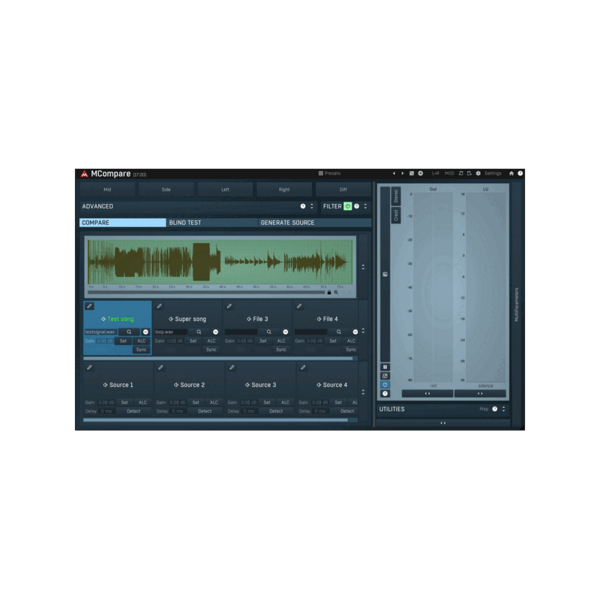Image resolution: width=600 pixels, height=600 pixels.
Task: Select the Test song file slot
Action: point(117,319)
